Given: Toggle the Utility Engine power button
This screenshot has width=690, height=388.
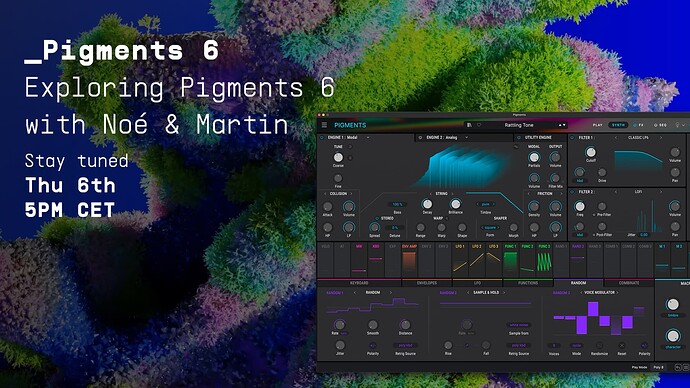Looking at the screenshot, I should [x=519, y=138].
